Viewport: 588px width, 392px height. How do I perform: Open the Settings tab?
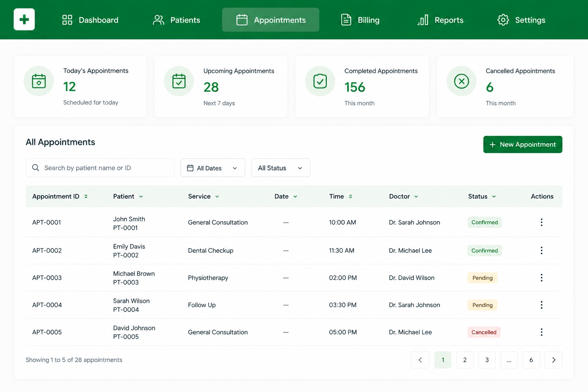point(521,20)
